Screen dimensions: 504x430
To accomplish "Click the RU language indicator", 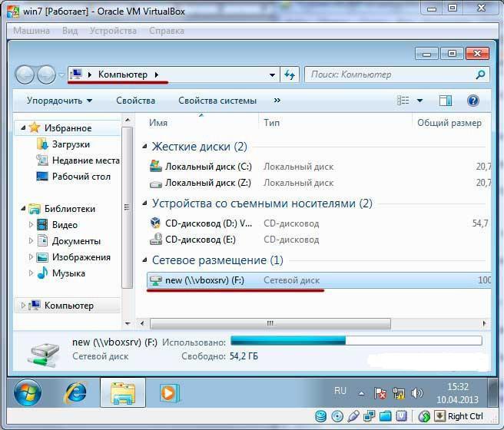I will (x=340, y=391).
